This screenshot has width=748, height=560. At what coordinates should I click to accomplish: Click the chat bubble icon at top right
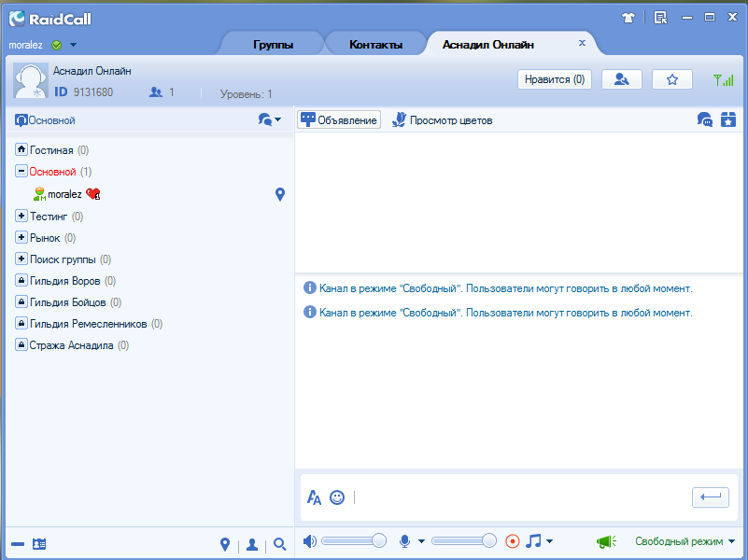(705, 119)
